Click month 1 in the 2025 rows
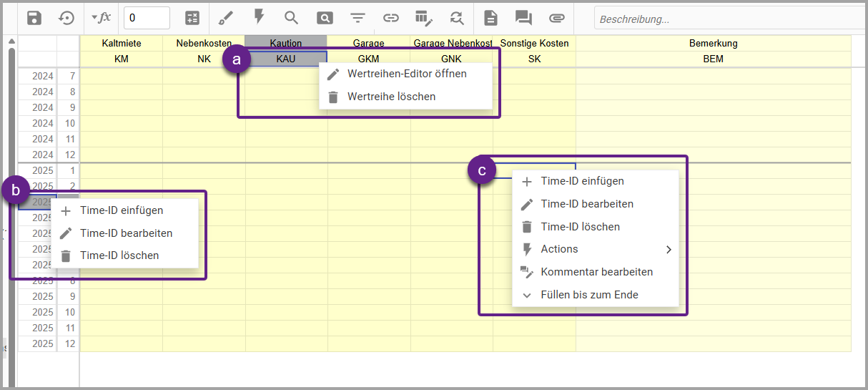 [68, 170]
